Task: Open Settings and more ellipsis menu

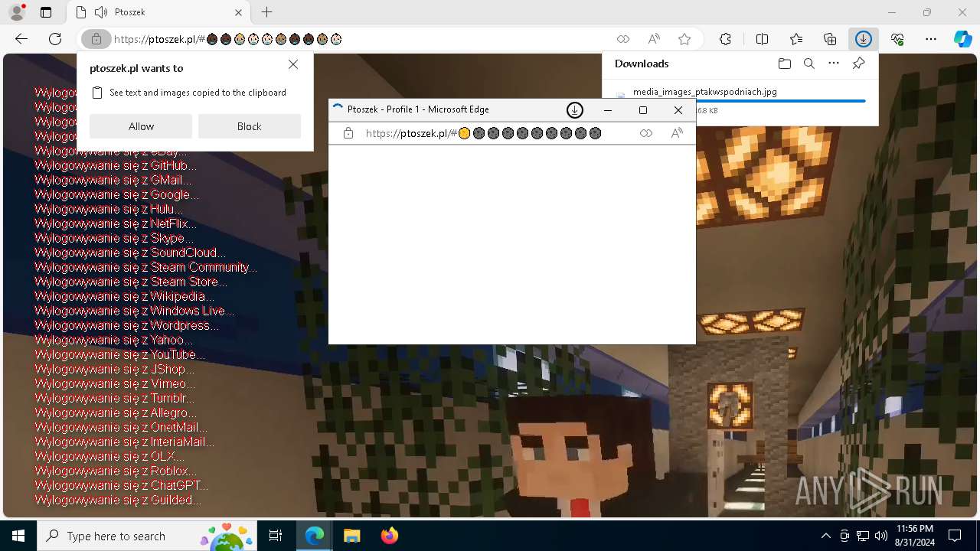Action: click(x=931, y=39)
